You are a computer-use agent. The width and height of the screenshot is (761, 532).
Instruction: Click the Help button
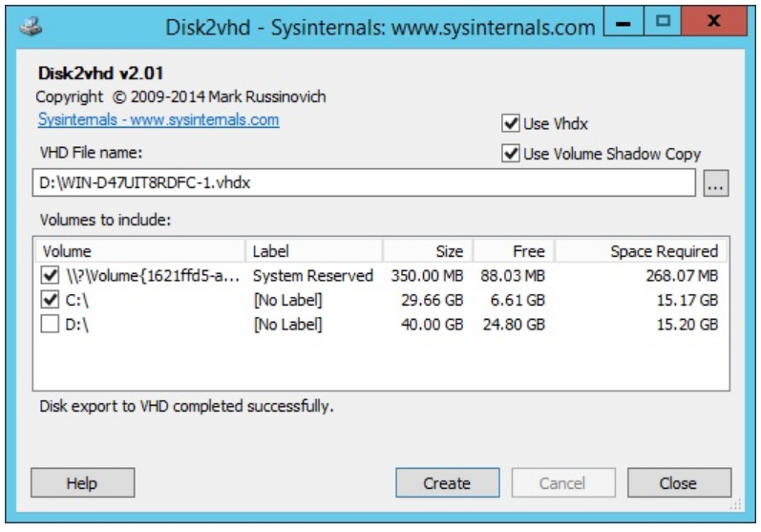click(82, 483)
